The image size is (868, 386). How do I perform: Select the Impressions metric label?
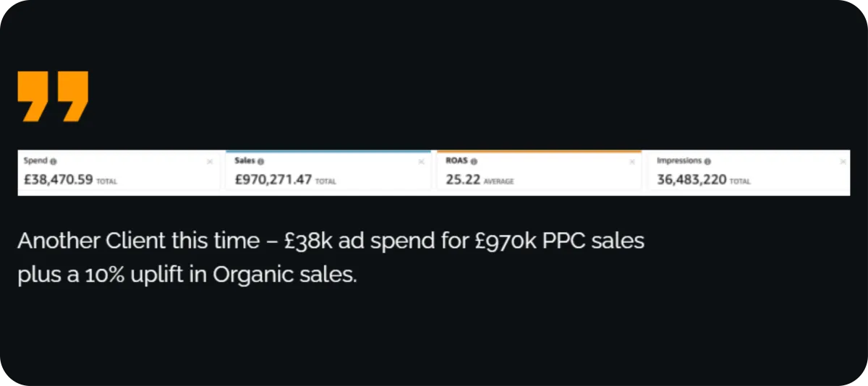pyautogui.click(x=679, y=161)
